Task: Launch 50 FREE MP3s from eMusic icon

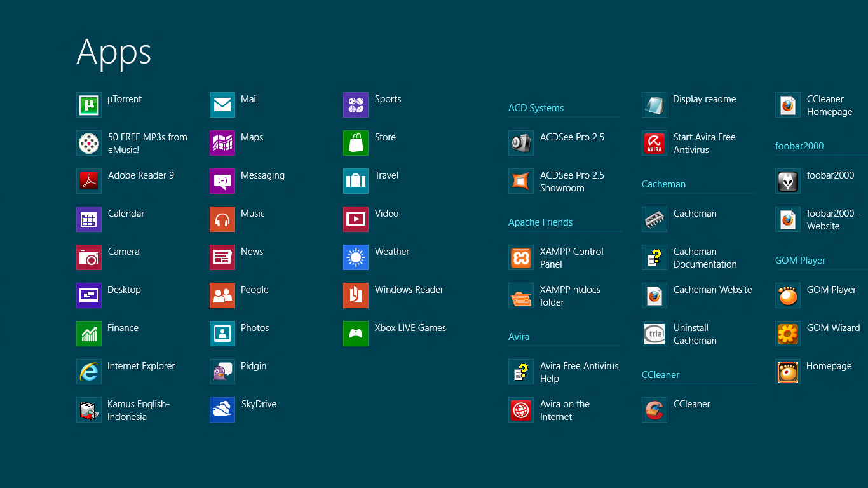Action: tap(89, 143)
